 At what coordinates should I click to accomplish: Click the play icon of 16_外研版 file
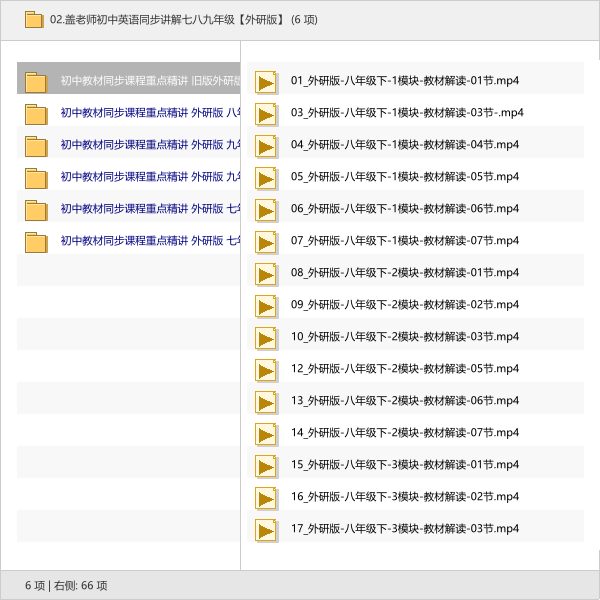[266, 498]
